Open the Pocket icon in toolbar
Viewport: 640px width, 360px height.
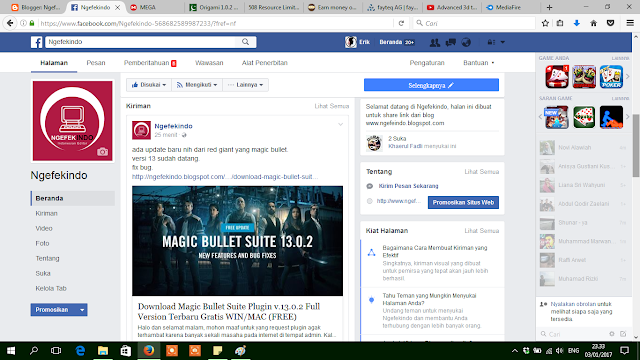coord(610,23)
